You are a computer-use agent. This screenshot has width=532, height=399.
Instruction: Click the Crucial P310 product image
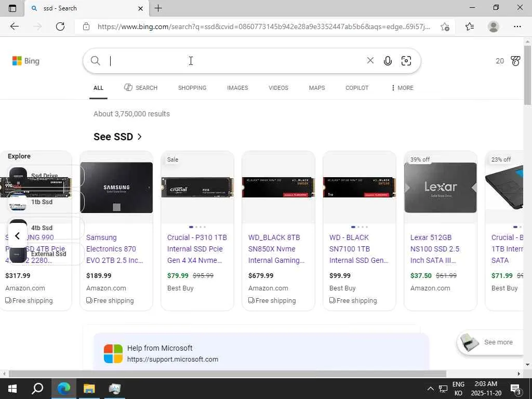197,187
